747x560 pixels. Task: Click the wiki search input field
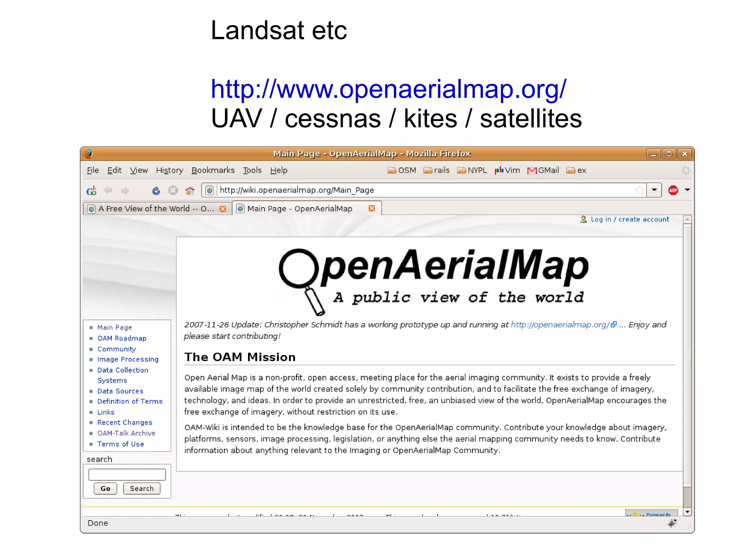point(127,475)
